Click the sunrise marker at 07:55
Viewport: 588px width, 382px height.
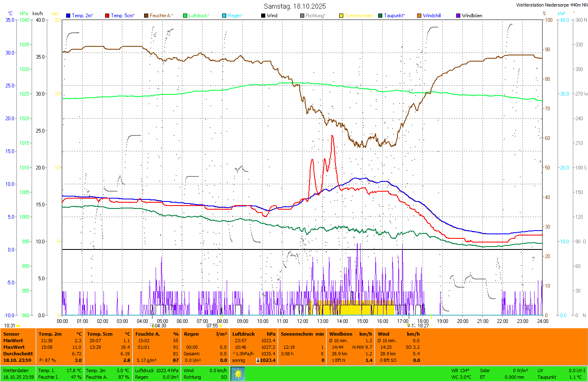click(x=220, y=326)
